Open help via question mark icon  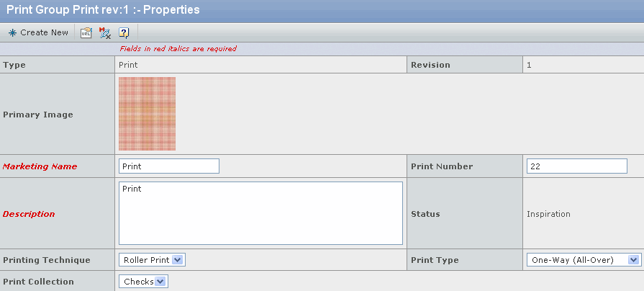(124, 33)
